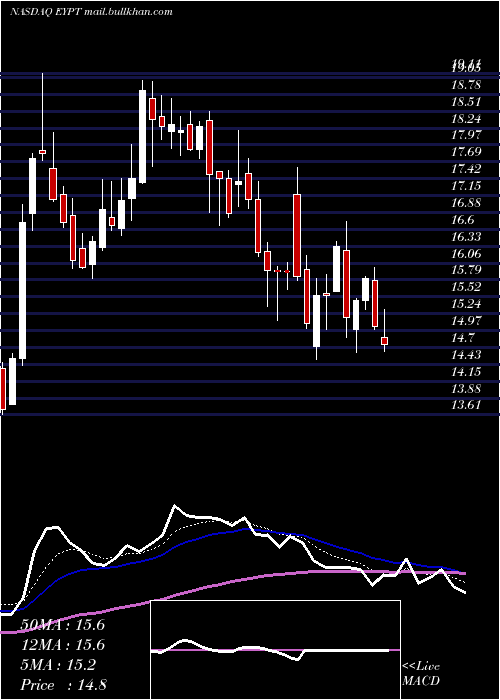Click the 5MA : 15.2 readout
The image size is (500, 700).
[x=58, y=665]
